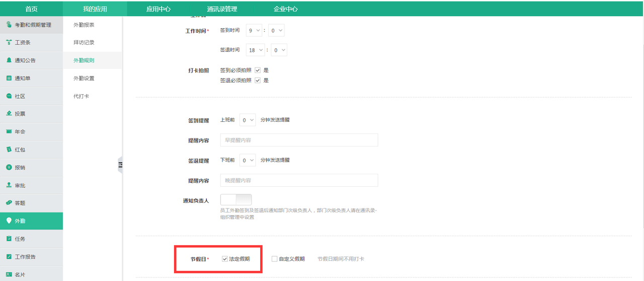Click the 工作报告 work report icon

point(9,257)
